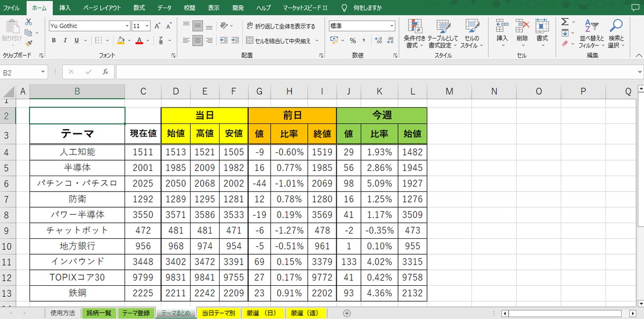Open the ファイル tab
Viewport: 644px width, 319px height.
coord(12,8)
